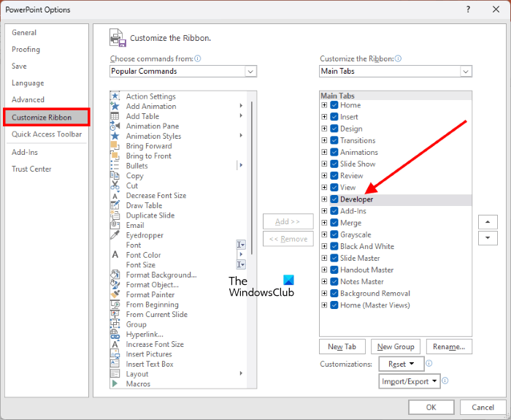Screen dimensions: 511x420
Task: Open the Choose commands from dropdown
Action: point(183,71)
